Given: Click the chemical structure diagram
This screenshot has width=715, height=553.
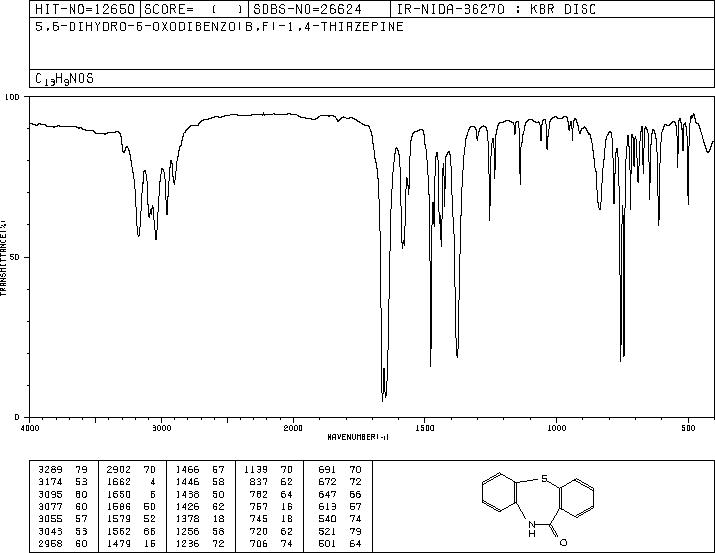Looking at the screenshot, I should [538, 509].
